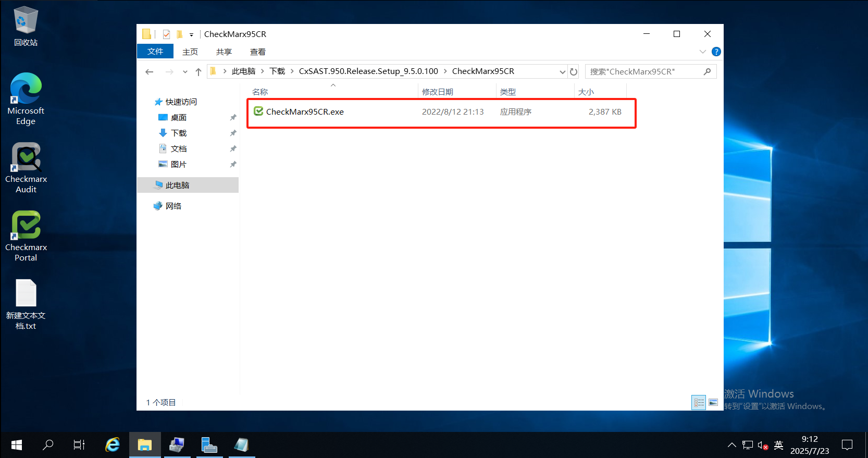Open taskbar search magnifier
Screen dimensions: 868x458
point(48,445)
